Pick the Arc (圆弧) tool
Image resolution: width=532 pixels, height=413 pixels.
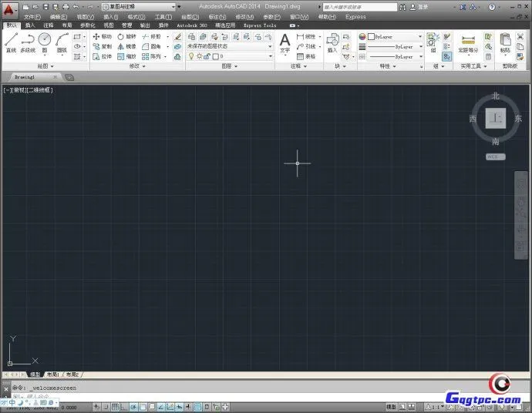coord(62,41)
